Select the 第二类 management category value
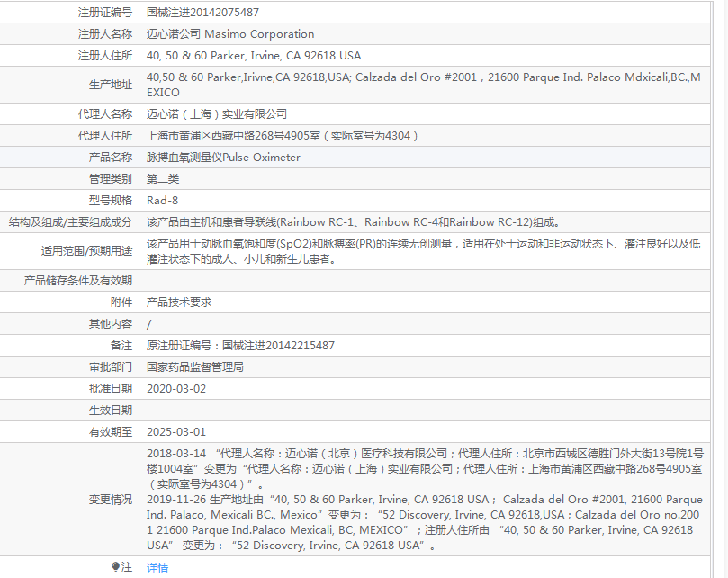This screenshot has width=728, height=578. coord(163,179)
